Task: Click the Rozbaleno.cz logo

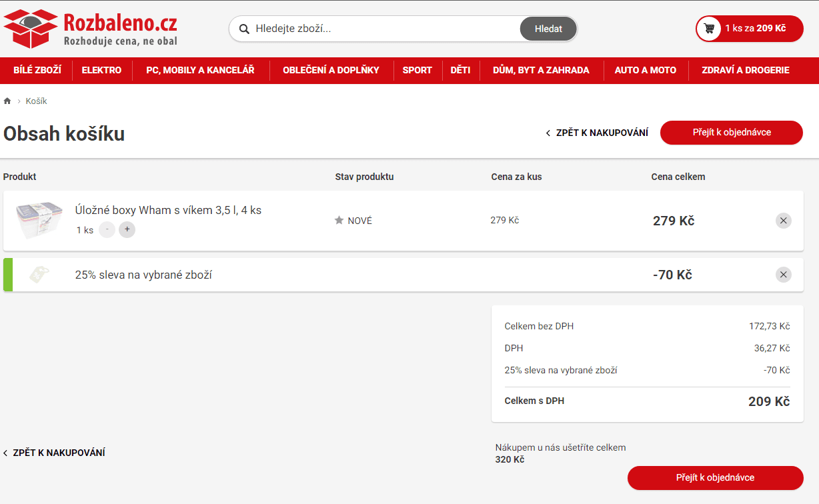Action: click(90, 29)
